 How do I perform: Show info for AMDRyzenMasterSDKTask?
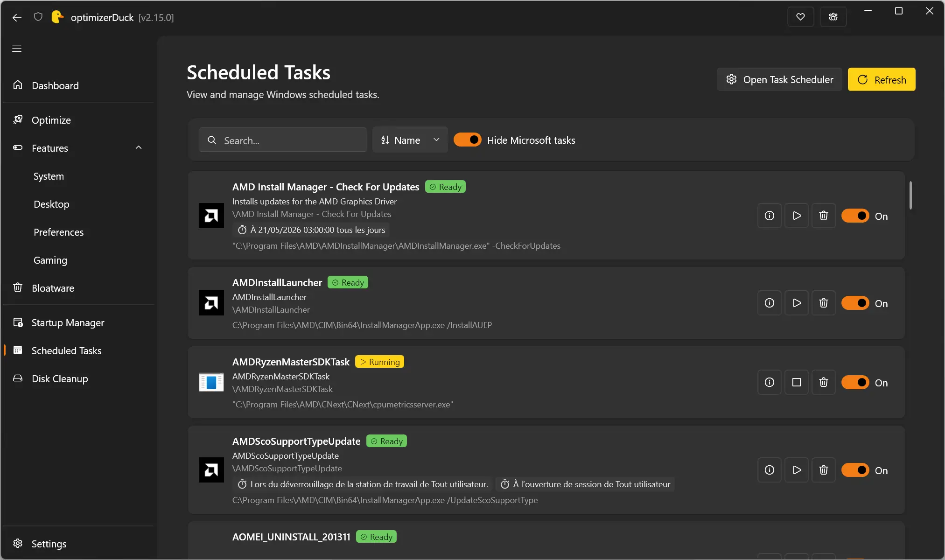pos(770,382)
